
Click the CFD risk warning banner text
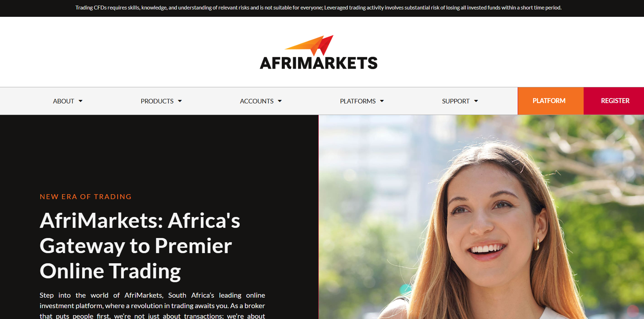point(318,8)
